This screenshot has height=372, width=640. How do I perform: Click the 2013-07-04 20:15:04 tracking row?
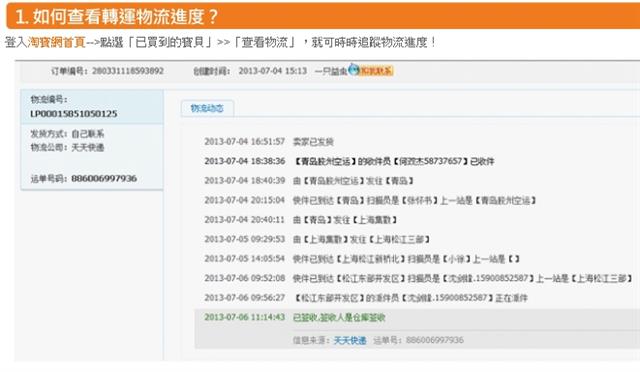(x=371, y=200)
